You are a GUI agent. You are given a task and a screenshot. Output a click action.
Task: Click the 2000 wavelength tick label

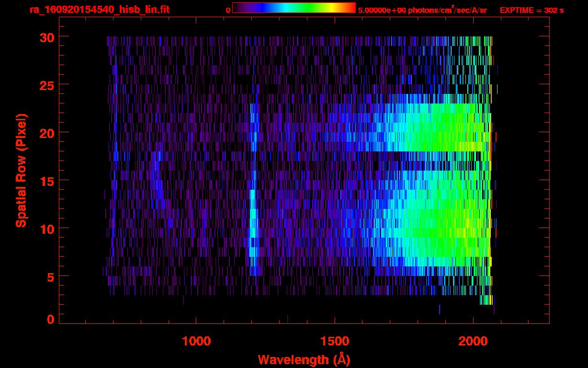[x=473, y=341]
